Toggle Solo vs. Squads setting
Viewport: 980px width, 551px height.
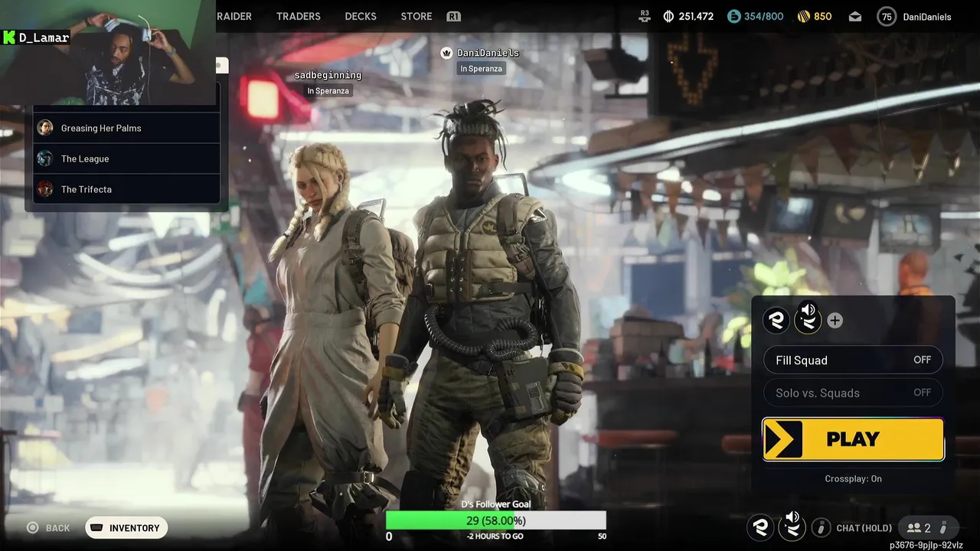(853, 393)
